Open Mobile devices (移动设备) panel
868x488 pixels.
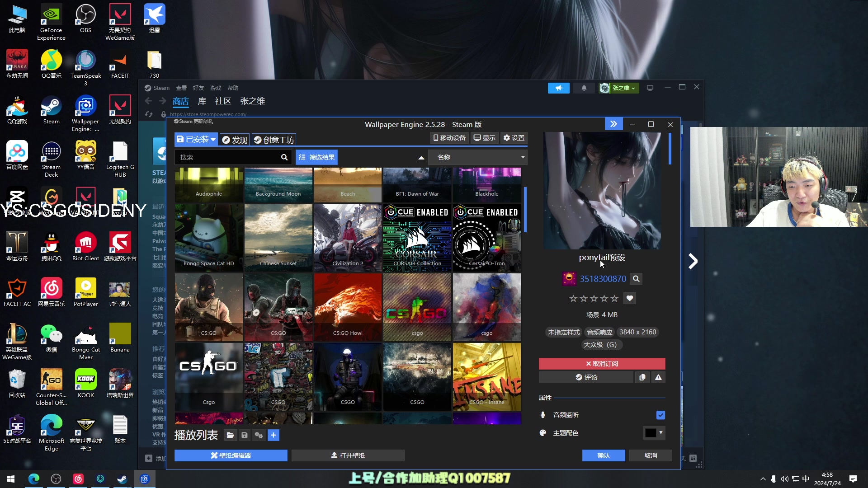click(449, 138)
